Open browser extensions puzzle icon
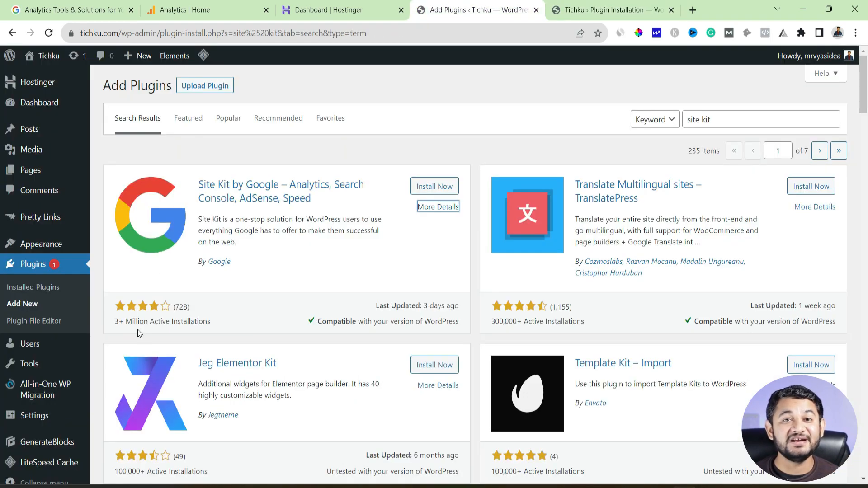The image size is (868, 488). [x=801, y=33]
